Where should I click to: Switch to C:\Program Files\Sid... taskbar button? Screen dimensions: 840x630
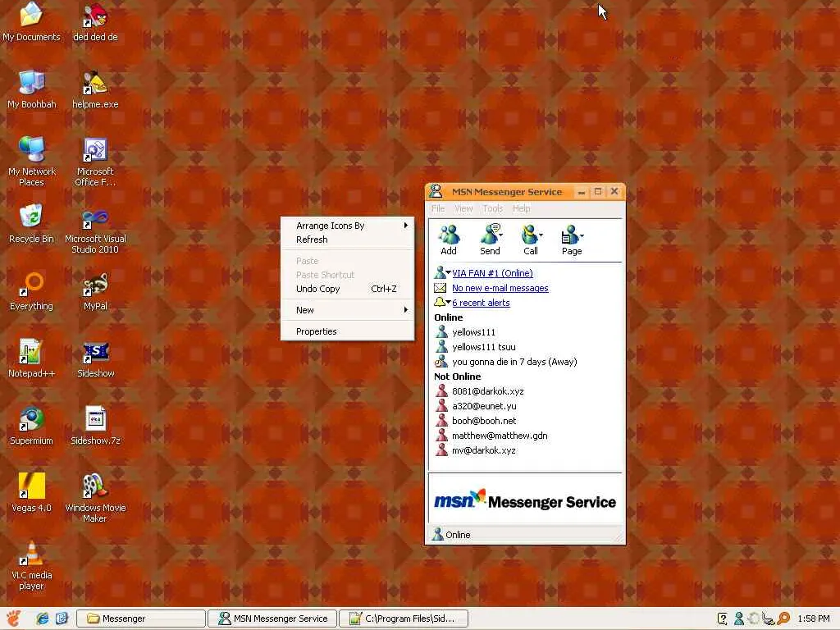coord(404,619)
